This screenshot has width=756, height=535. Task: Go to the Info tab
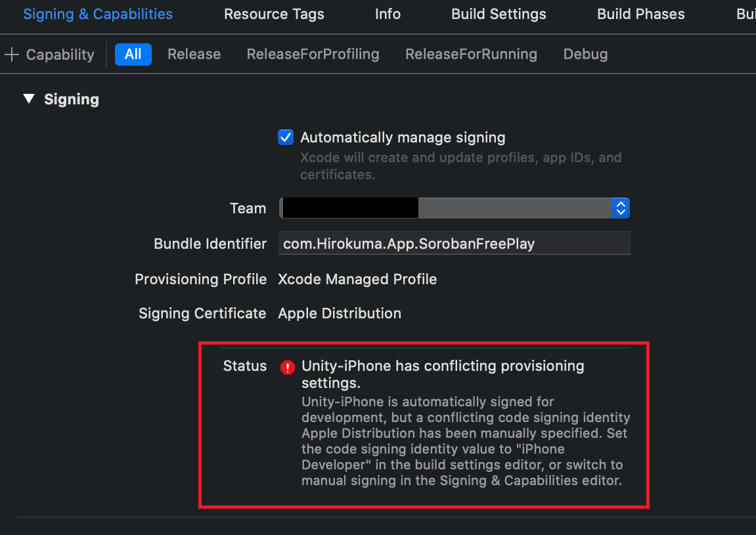(388, 14)
